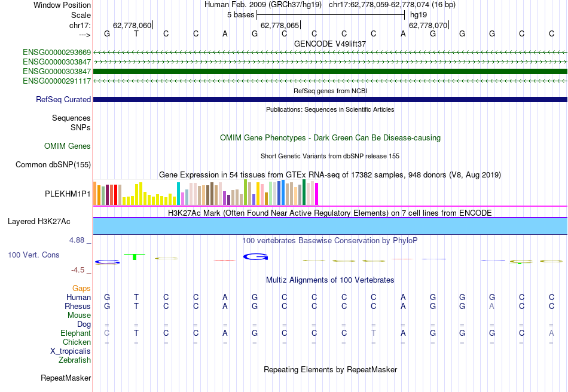
Task: Select the Elephant alignment row label
Action: (x=75, y=333)
